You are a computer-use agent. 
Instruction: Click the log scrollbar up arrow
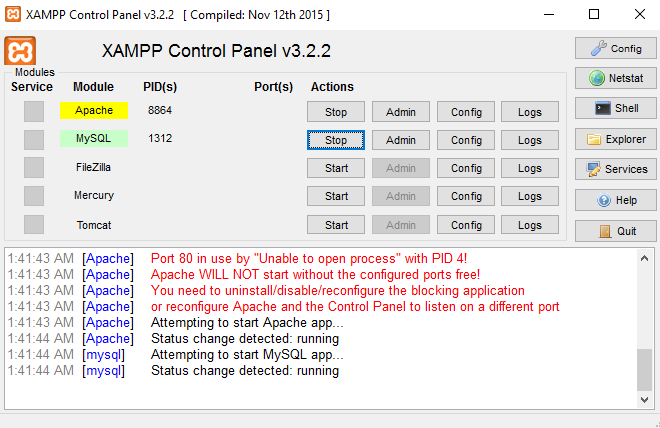tap(644, 258)
